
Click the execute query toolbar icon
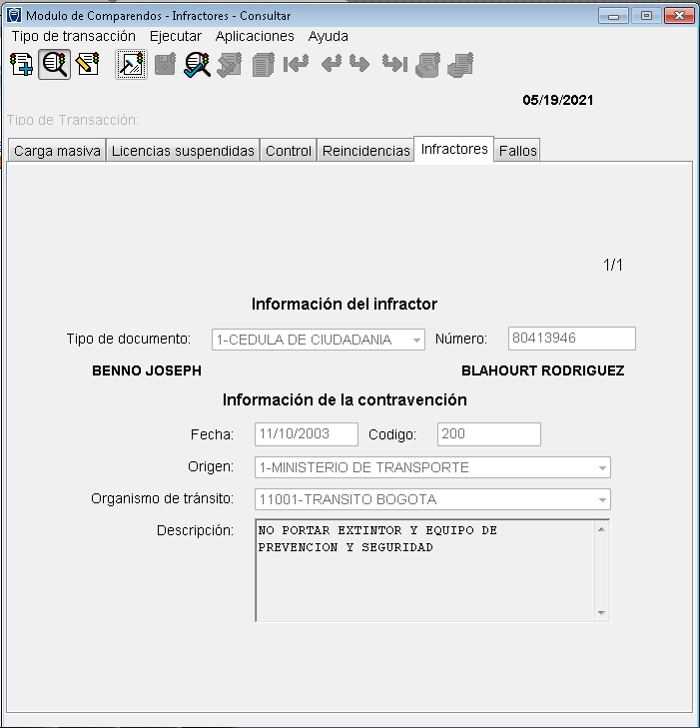click(x=131, y=65)
